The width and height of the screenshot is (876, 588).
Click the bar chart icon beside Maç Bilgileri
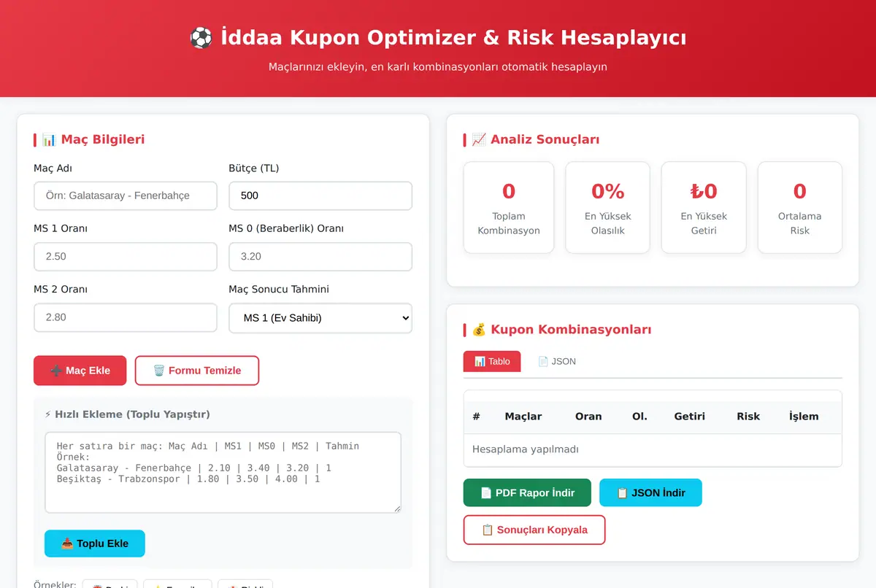(x=49, y=139)
